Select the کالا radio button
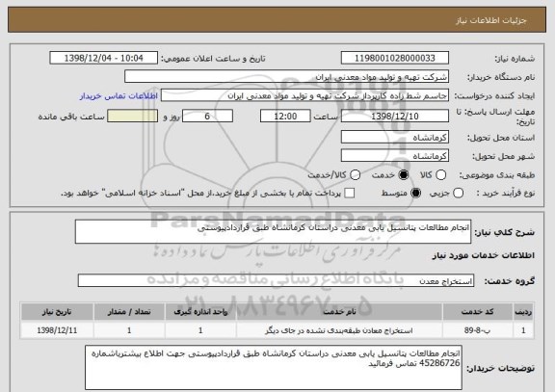 click(x=440, y=174)
